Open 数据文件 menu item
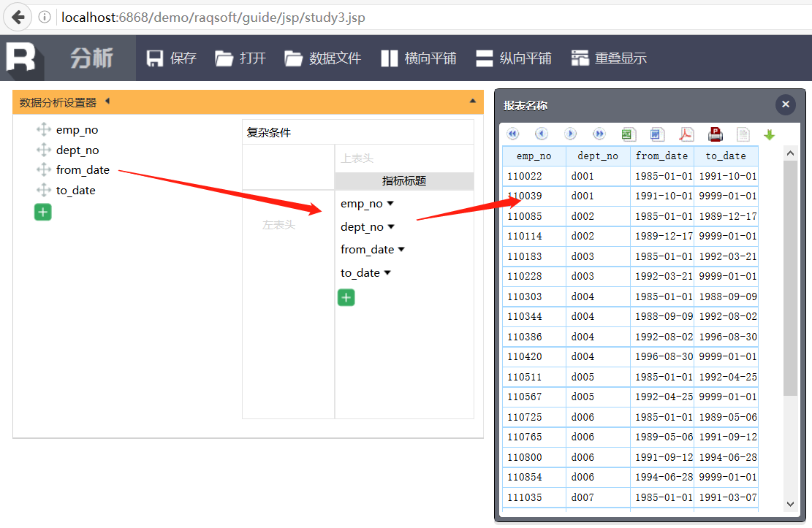The image size is (812, 528). coord(323,58)
